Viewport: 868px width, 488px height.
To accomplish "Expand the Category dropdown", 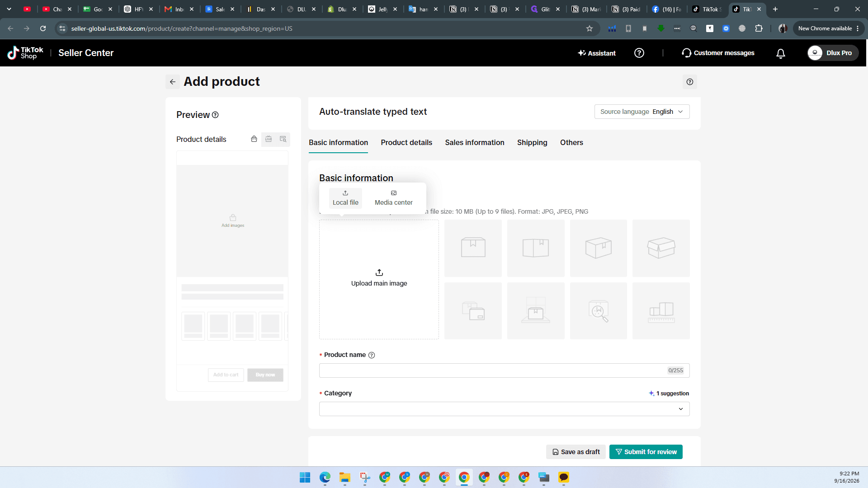I will pyautogui.click(x=504, y=409).
